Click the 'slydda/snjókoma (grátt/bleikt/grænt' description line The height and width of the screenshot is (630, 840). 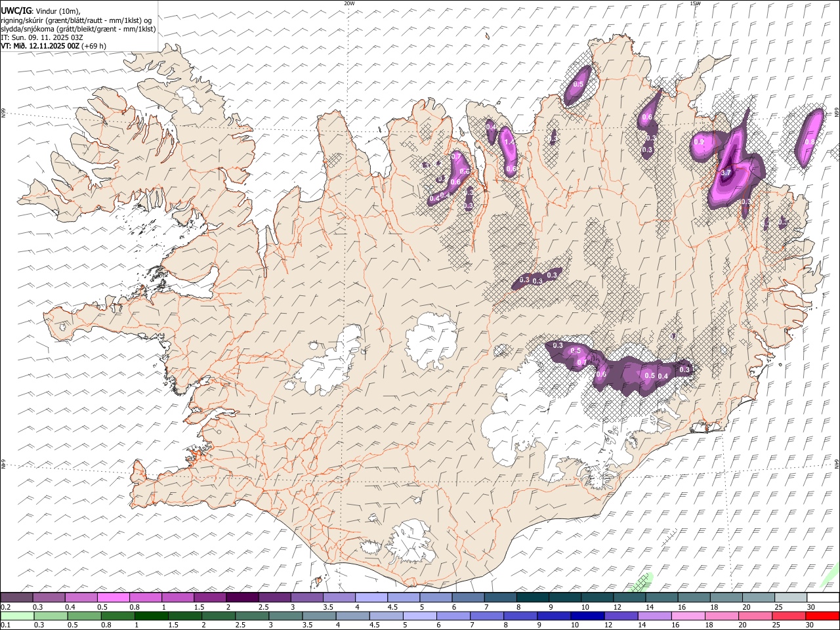point(78,29)
